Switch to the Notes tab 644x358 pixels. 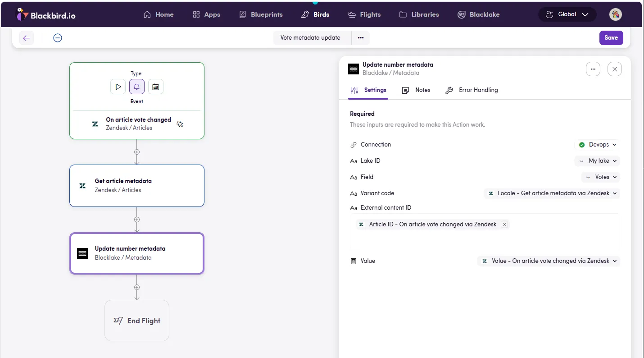(x=416, y=90)
